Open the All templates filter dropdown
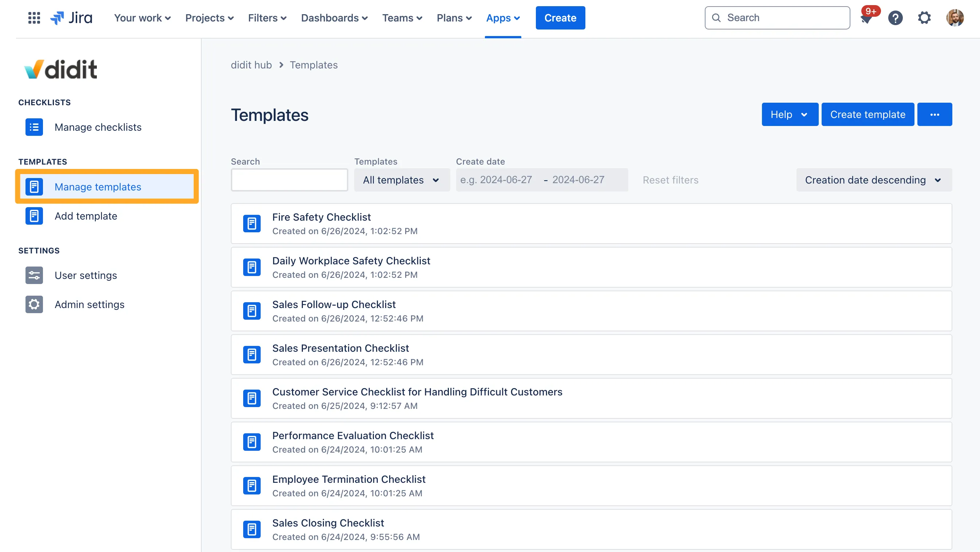980x552 pixels. [402, 180]
